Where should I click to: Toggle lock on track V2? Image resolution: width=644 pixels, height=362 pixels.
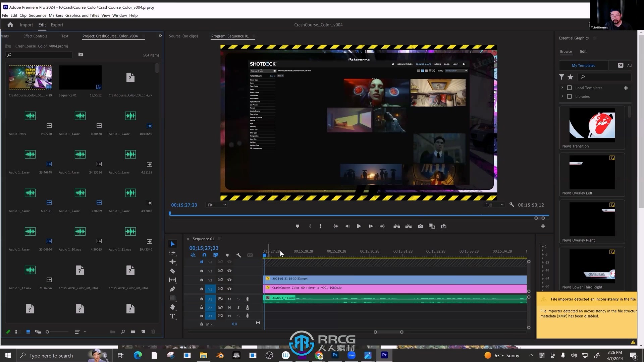pyautogui.click(x=202, y=280)
